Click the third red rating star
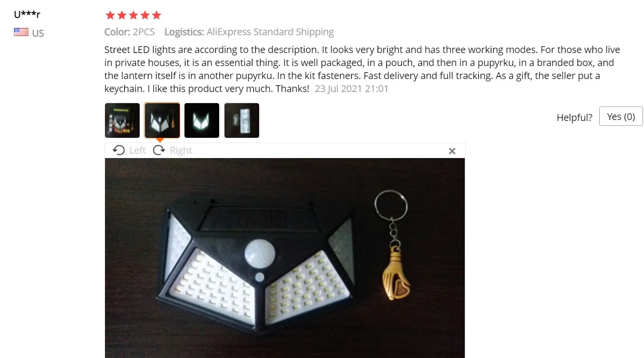Image resolution: width=644 pixels, height=358 pixels. click(x=133, y=15)
